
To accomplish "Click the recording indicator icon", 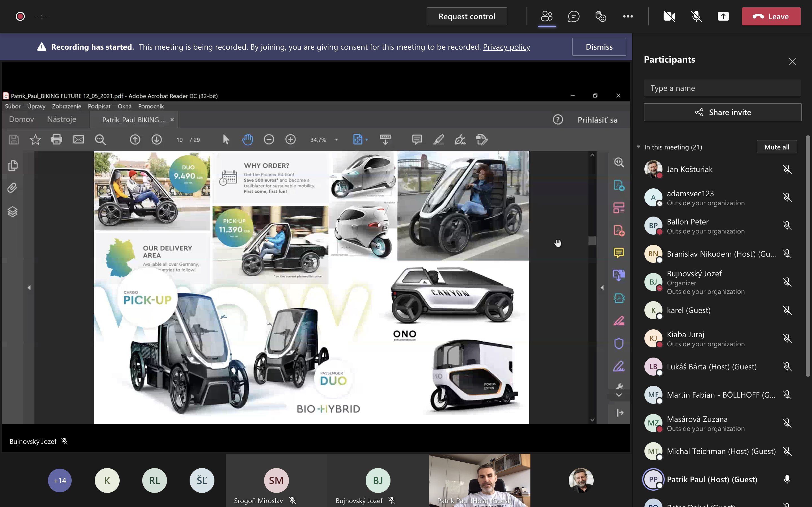I will click(20, 16).
